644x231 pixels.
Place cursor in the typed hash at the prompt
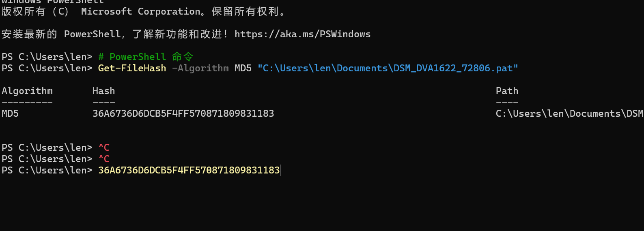189,170
